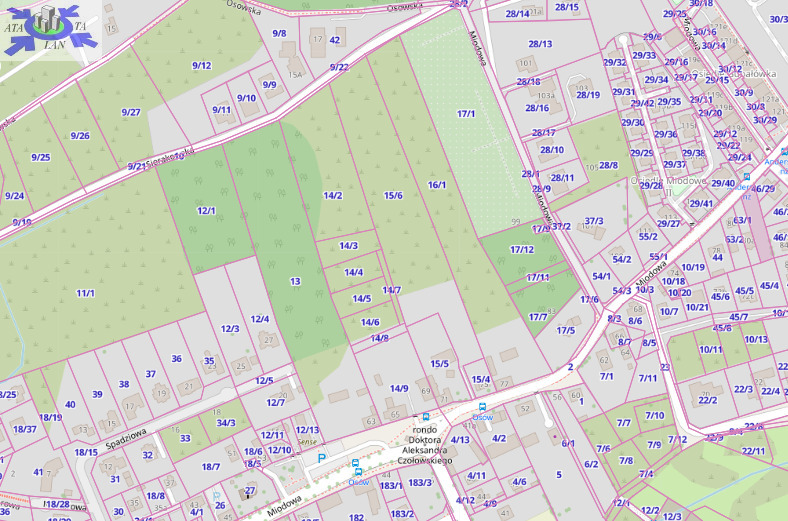Click the blue parking P icon
The image size is (788, 521).
[321, 458]
